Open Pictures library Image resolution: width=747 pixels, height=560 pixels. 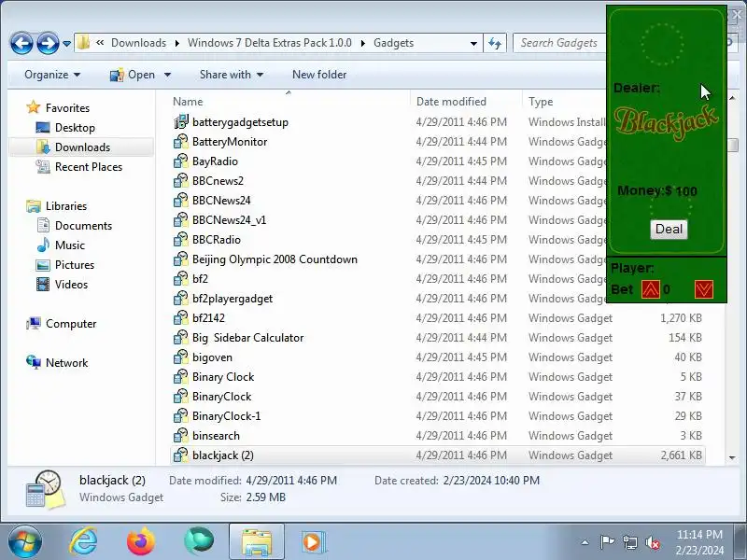click(75, 265)
